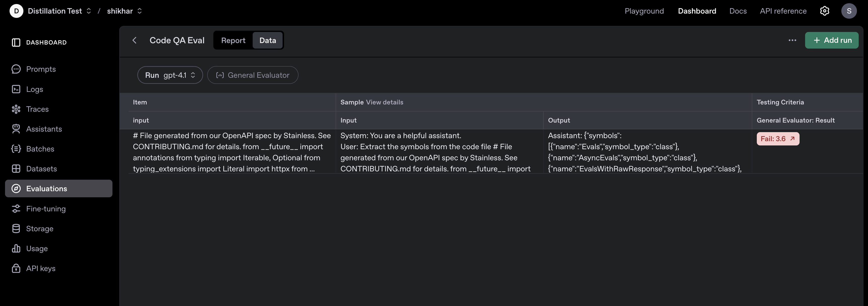Image resolution: width=868 pixels, height=306 pixels.
Task: Open the Batches section
Action: [40, 149]
